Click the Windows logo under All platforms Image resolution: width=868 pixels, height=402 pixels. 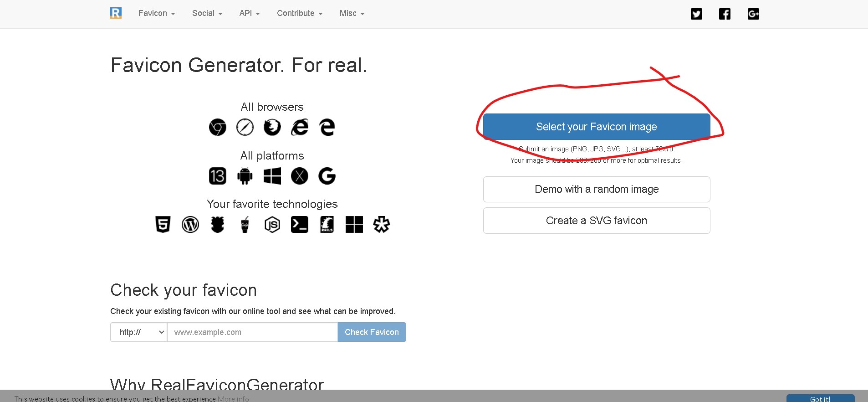coord(272,176)
